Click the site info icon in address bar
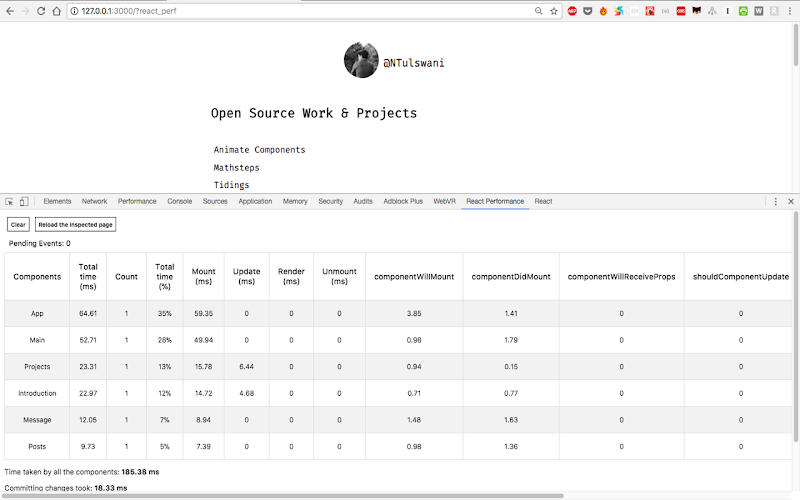This screenshot has width=800, height=500. 74,11
